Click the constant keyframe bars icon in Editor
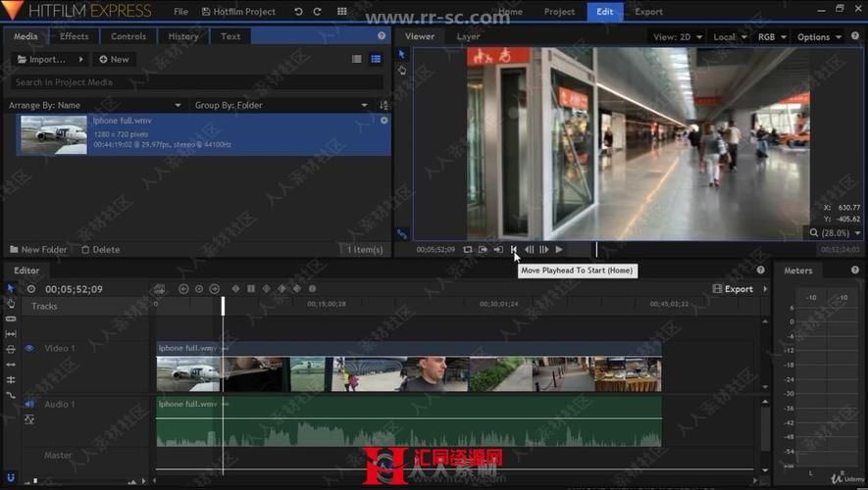Viewport: 868px width, 490px height. 251,289
